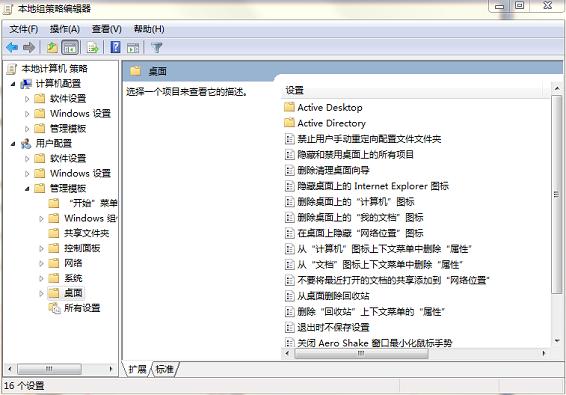Click the horizontal scrollbar thumb of settings list
Viewport: 566px width, 395px height.
tap(361, 353)
